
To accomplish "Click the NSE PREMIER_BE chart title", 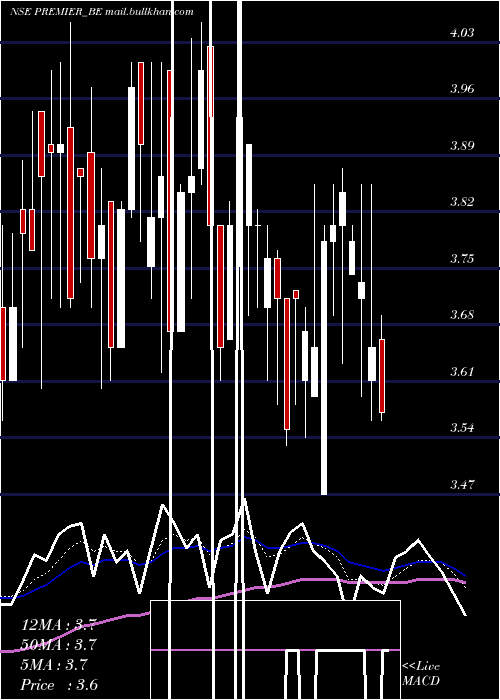I will tap(102, 12).
